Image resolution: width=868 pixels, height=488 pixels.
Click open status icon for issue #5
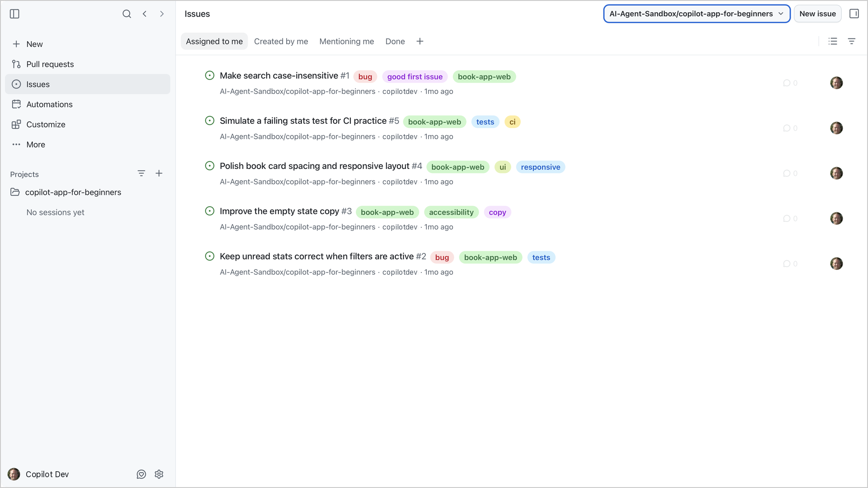coord(210,121)
